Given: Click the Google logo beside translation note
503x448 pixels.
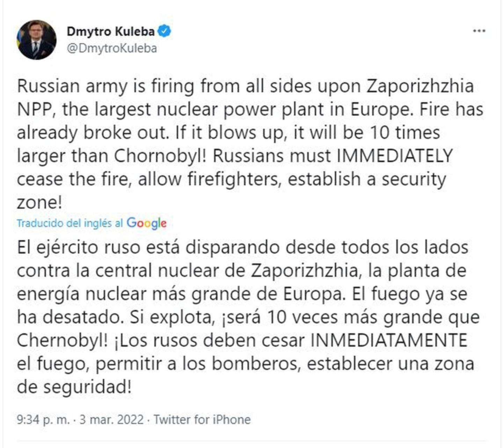Looking at the screenshot, I should [x=146, y=223].
